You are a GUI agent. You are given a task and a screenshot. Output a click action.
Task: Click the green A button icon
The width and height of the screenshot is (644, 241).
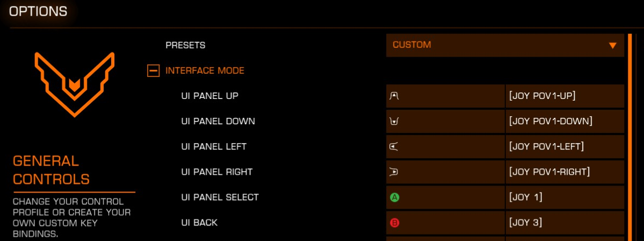coord(394,197)
